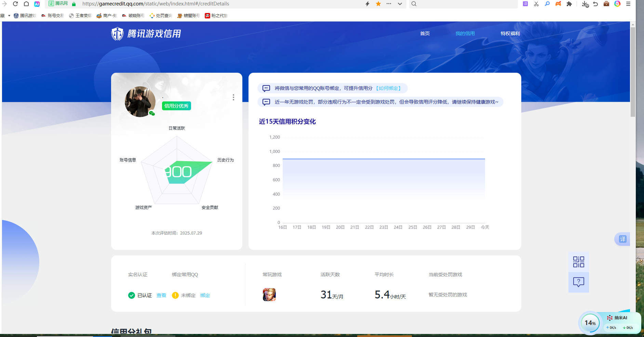Viewport: 644px width, 337px height.
Task: Click the 本次评估时间 2025.07.29 text
Action: 177,233
